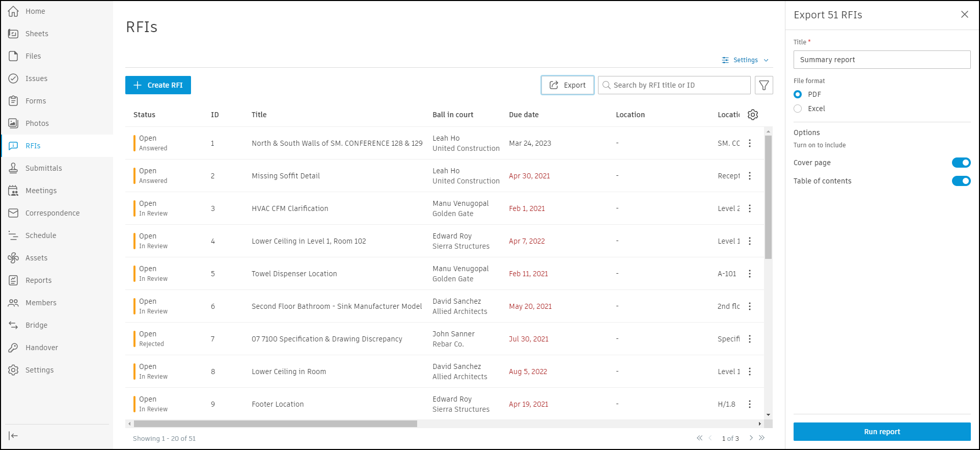This screenshot has width=980, height=450.
Task: Open the Submittals stamp icon
Action: pos(13,168)
